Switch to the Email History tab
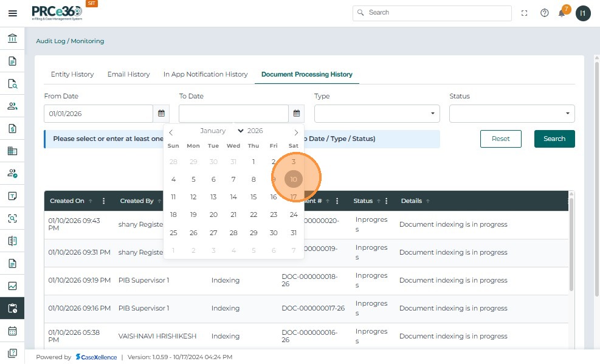Image resolution: width=600 pixels, height=364 pixels. tap(128, 74)
